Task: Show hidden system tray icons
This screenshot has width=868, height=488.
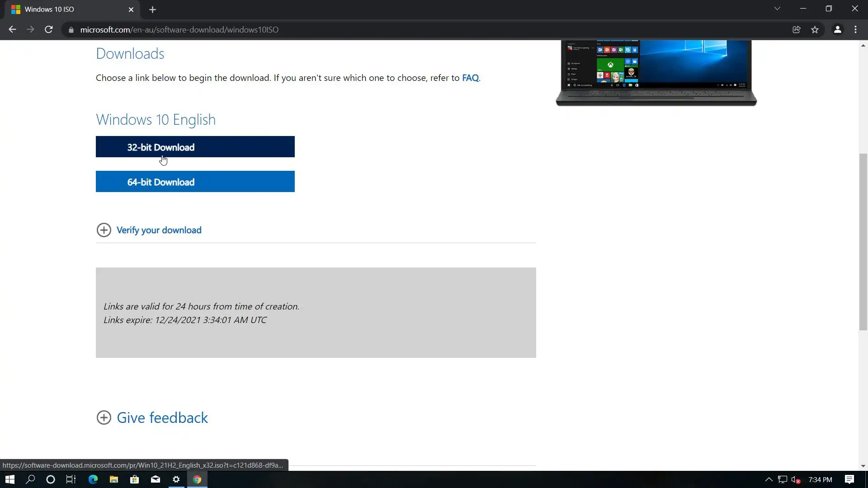Action: [769, 479]
